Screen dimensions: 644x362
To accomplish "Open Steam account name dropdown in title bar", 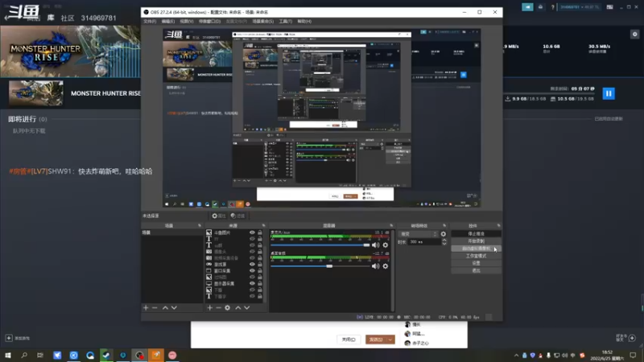I will [x=580, y=7].
